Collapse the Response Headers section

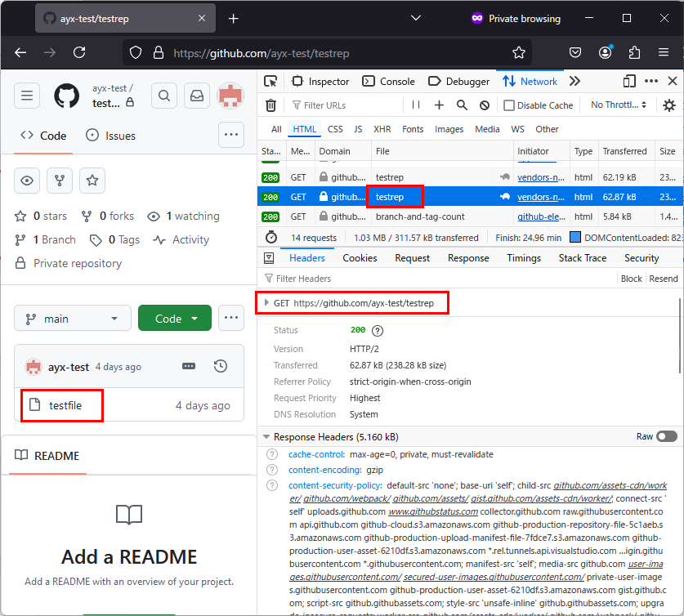click(266, 436)
